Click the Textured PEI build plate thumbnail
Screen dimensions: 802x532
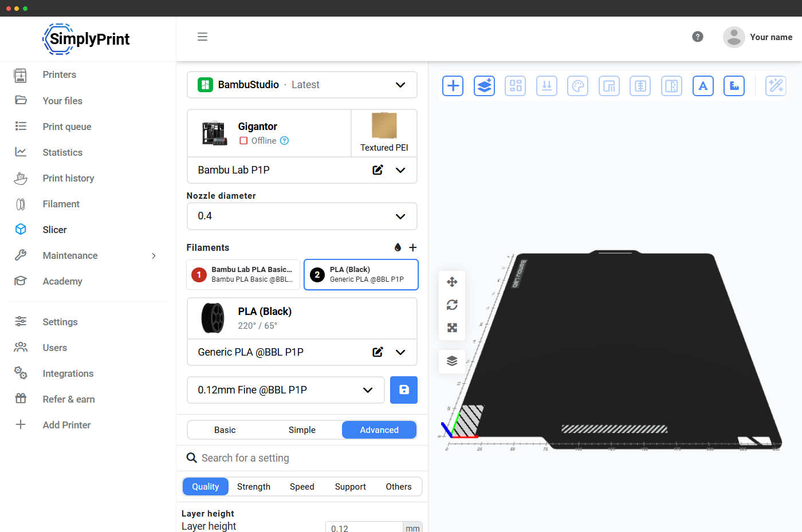click(x=384, y=125)
